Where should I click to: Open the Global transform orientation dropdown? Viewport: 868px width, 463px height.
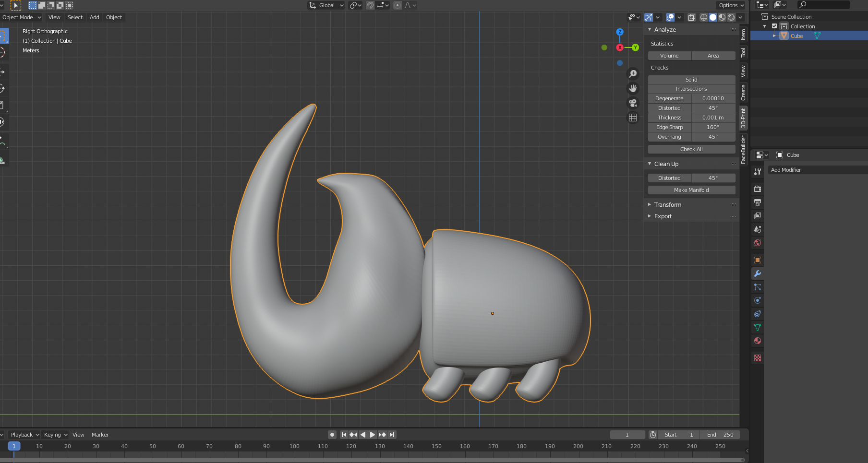326,5
